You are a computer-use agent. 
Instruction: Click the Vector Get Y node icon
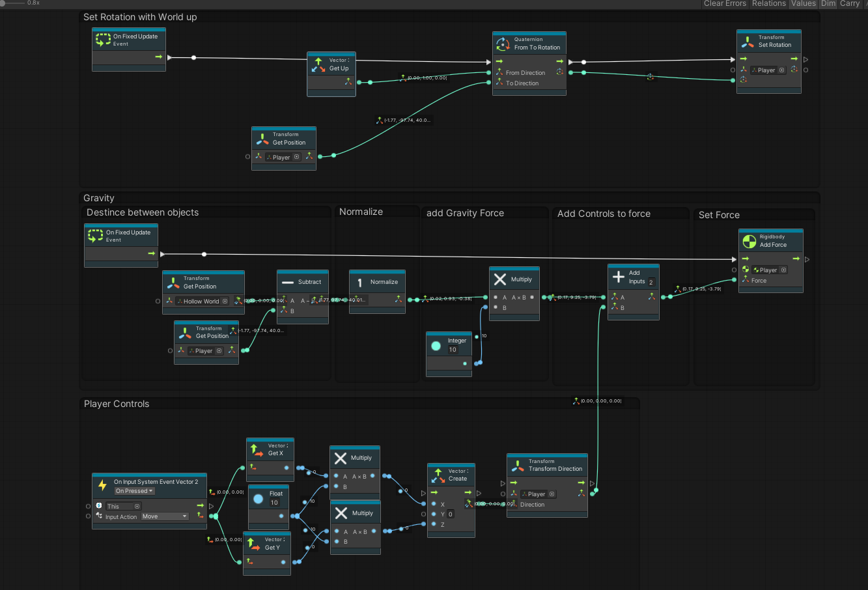tap(252, 544)
